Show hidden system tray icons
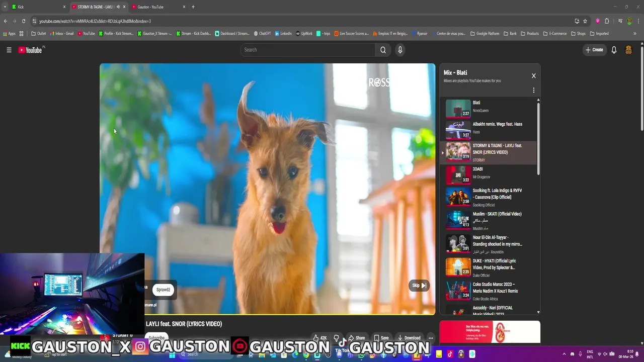This screenshot has width=644, height=362. [564, 354]
